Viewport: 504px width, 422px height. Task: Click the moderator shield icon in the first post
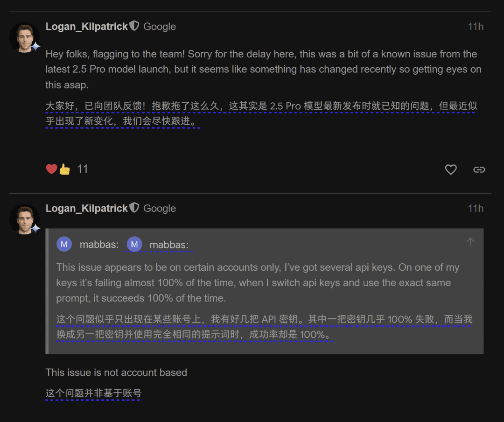click(134, 26)
